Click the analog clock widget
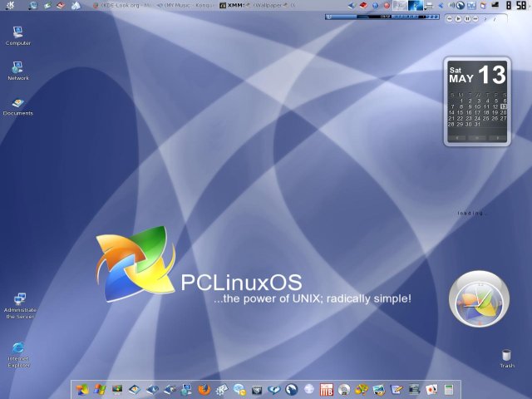532x399 pixels. 479,299
